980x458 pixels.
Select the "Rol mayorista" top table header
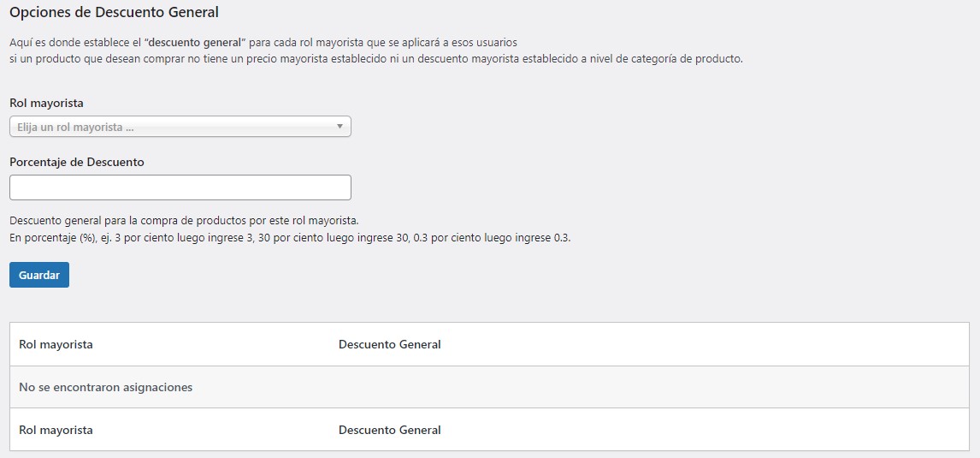56,344
